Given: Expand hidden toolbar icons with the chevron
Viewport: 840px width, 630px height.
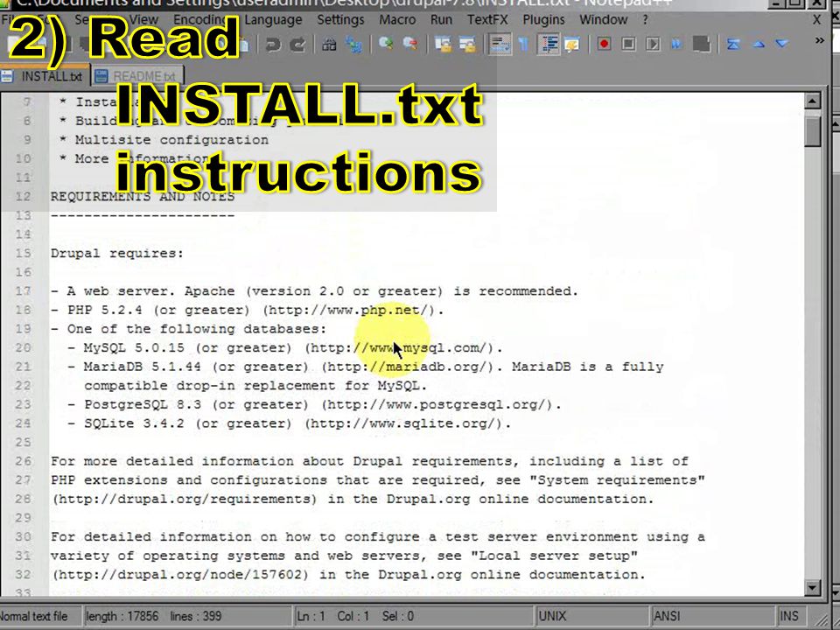Looking at the screenshot, I should tap(819, 40).
